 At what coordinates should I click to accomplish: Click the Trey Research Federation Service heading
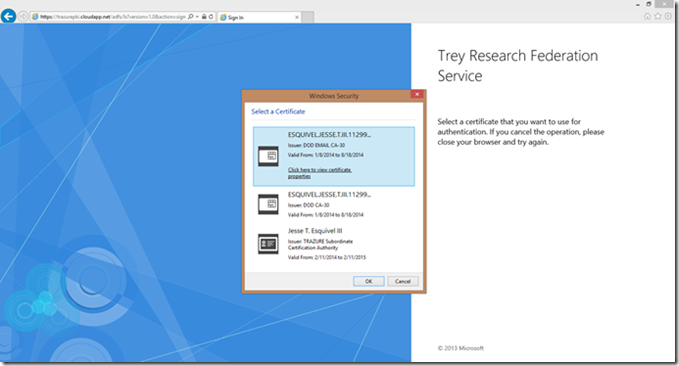pos(518,65)
